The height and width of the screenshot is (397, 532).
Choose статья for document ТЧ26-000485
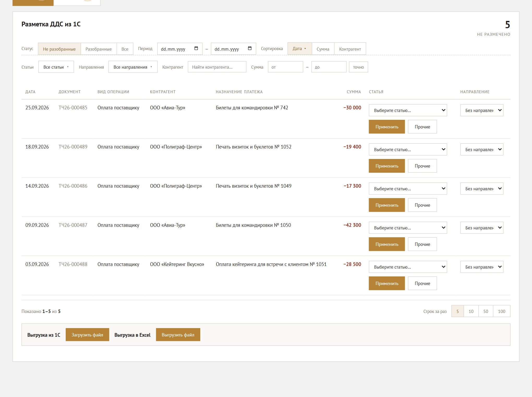408,110
